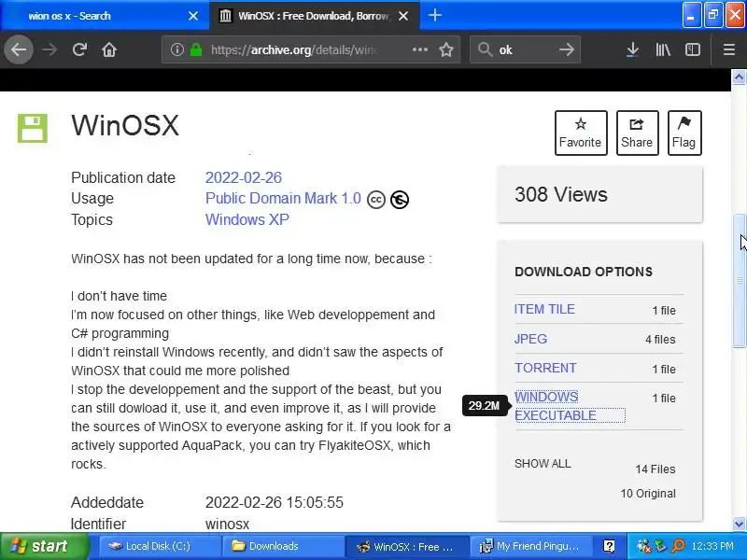Click Addeddate value '2022-02-26 15:05:55'

point(274,502)
